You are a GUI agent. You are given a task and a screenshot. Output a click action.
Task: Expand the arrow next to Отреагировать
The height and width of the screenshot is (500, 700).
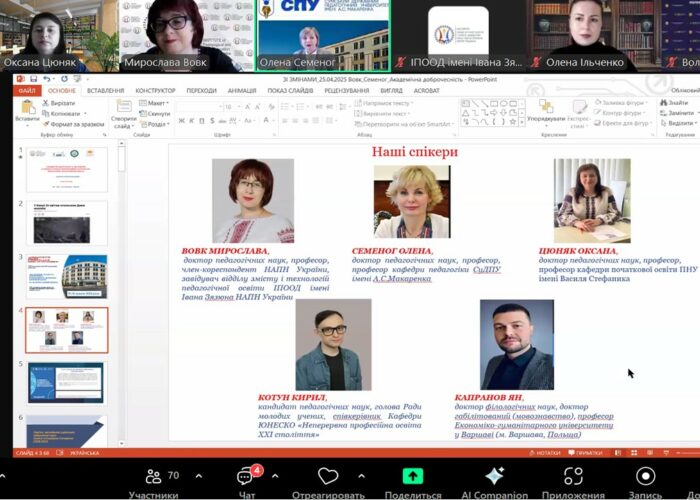(x=362, y=475)
